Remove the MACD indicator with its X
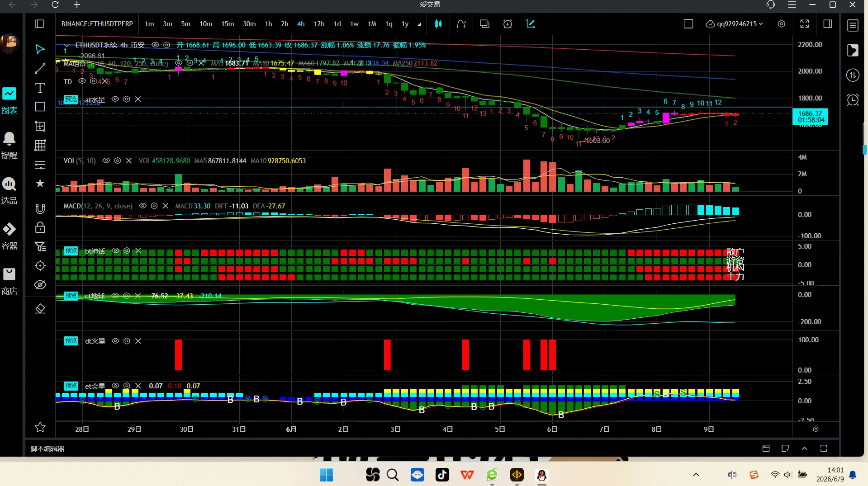The height and width of the screenshot is (486, 868). click(x=166, y=206)
